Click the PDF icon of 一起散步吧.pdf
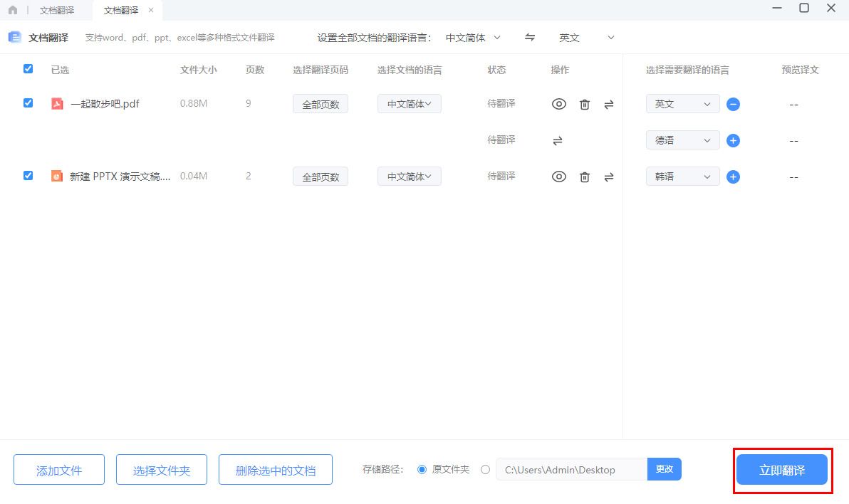849x504 pixels. pos(57,103)
